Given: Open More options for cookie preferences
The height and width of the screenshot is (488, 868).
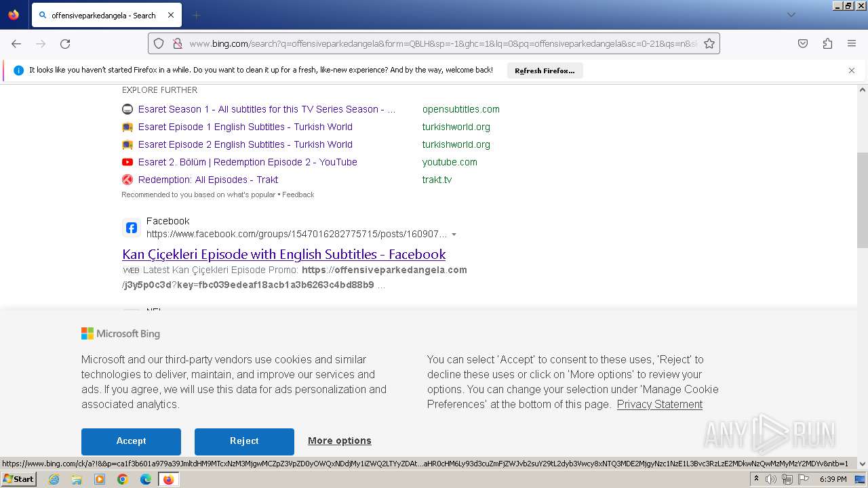Looking at the screenshot, I should coord(340,441).
